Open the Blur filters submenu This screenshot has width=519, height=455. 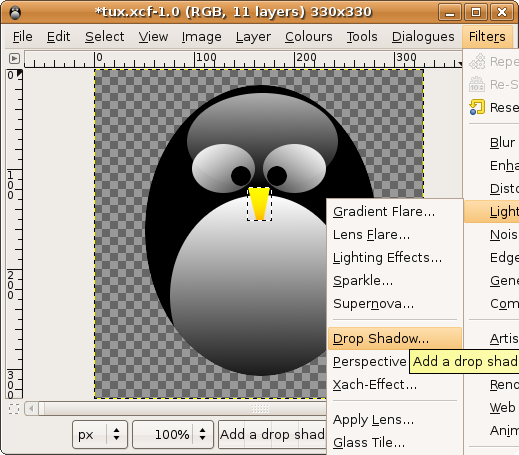[x=492, y=143]
